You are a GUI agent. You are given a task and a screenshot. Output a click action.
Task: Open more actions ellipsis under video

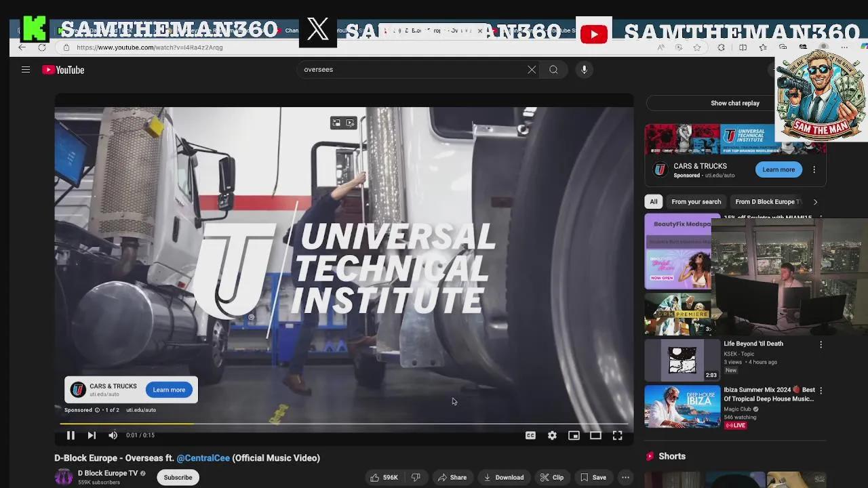625,477
